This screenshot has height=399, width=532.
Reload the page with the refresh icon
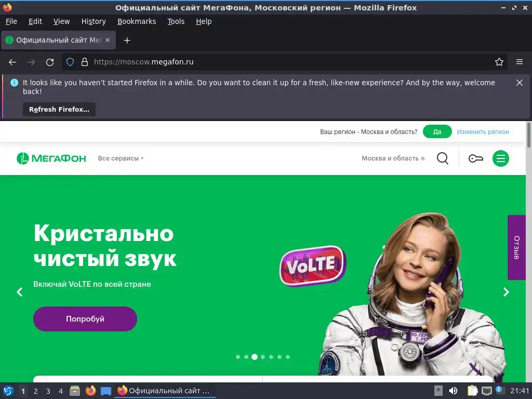(x=50, y=62)
